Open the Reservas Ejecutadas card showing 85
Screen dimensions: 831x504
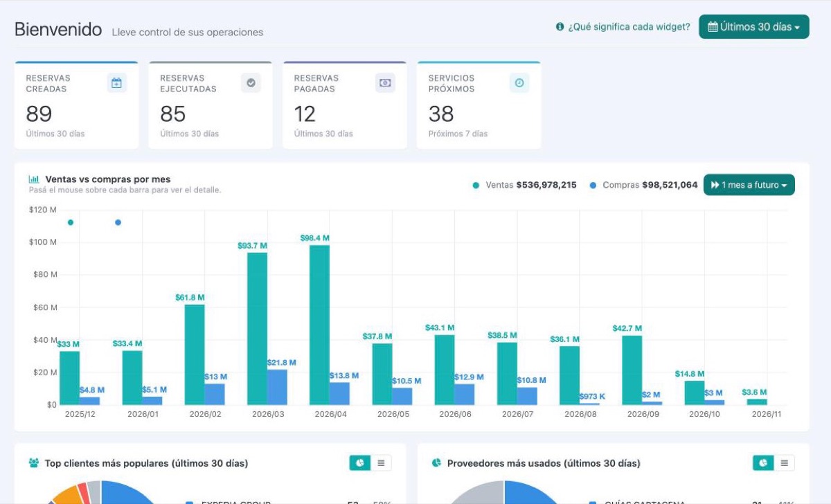click(x=211, y=105)
